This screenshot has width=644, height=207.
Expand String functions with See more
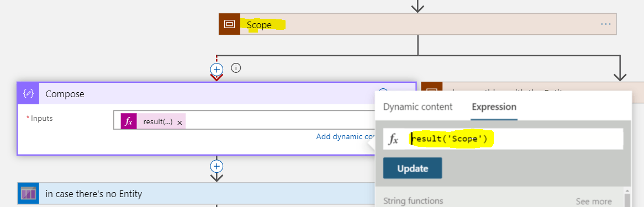[x=594, y=201]
